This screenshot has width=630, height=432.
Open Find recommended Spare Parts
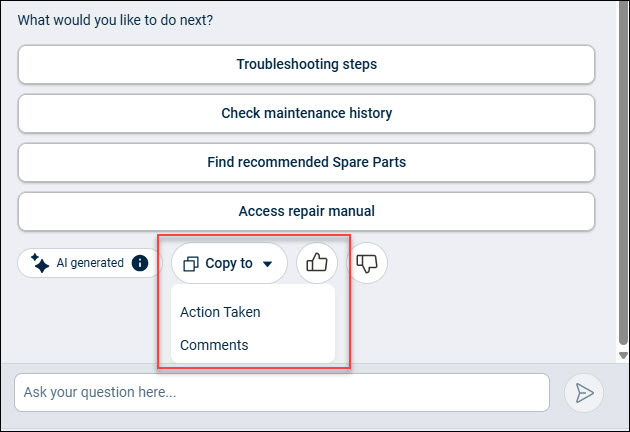tap(306, 162)
